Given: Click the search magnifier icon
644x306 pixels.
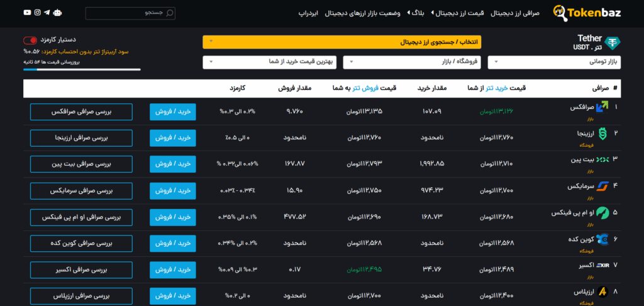Looking at the screenshot, I should point(169,13).
